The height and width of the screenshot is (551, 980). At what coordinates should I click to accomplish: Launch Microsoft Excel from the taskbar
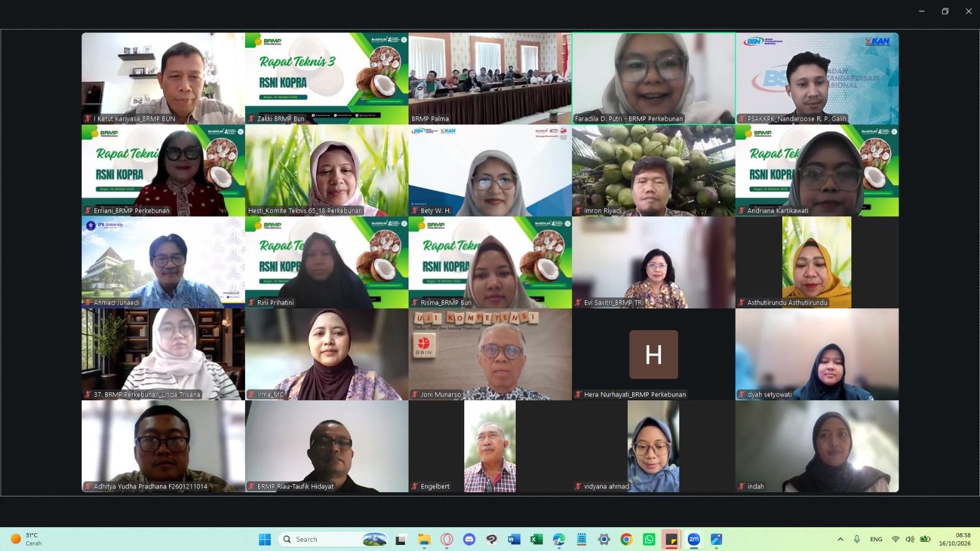[x=537, y=539]
